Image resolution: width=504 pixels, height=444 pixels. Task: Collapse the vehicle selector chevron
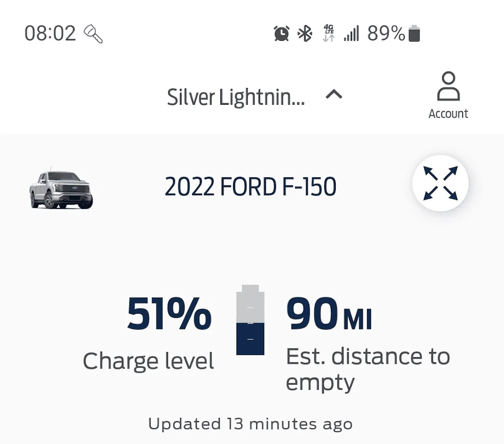point(334,95)
